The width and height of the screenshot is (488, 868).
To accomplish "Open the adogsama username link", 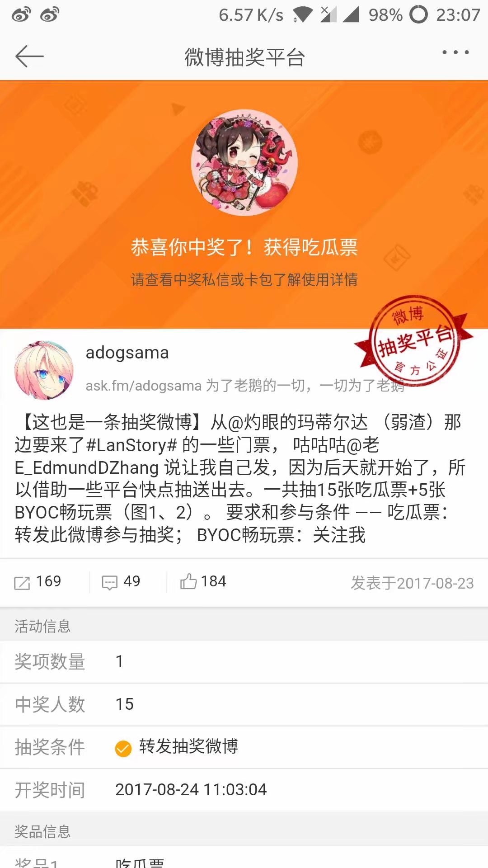I will (127, 353).
